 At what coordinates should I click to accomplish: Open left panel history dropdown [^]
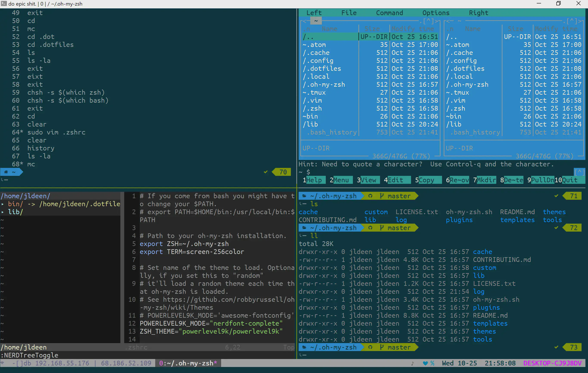(x=428, y=21)
